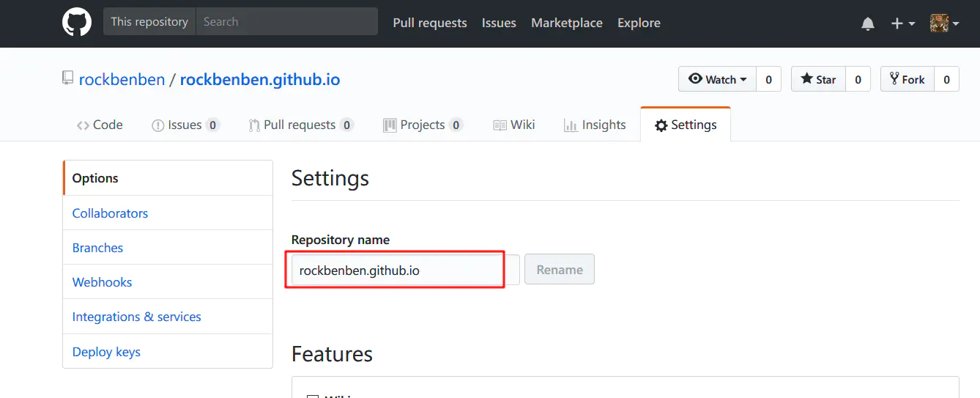Switch to the Code tab
The height and width of the screenshot is (398, 980).
(100, 125)
